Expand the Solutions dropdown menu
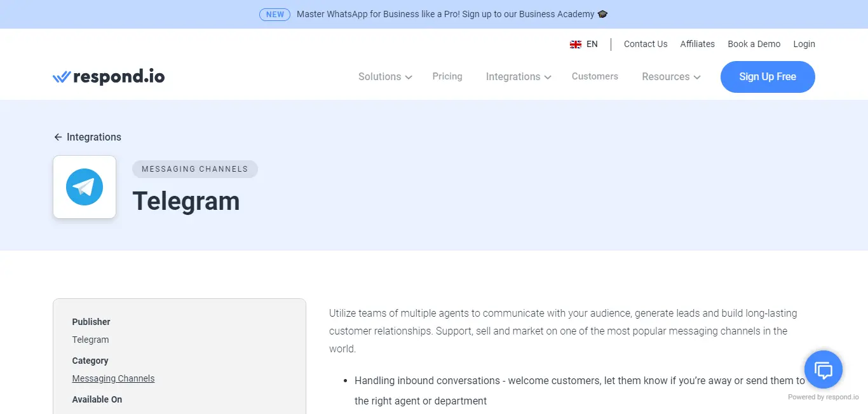868x414 pixels. 385,77
